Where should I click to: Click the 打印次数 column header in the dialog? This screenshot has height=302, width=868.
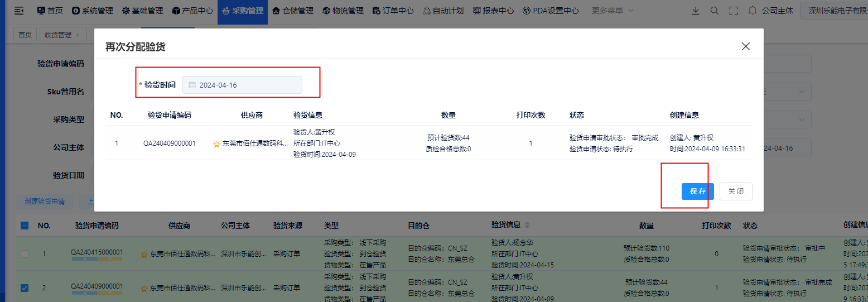point(531,115)
